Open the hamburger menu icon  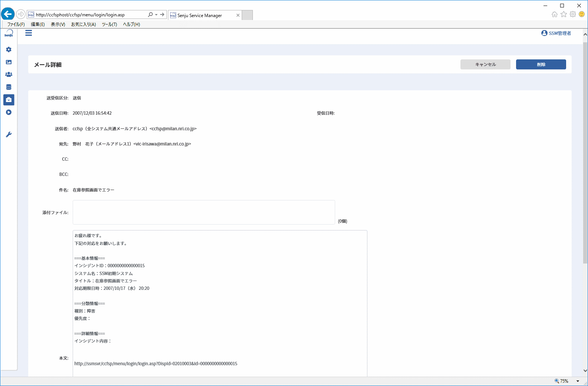point(29,33)
